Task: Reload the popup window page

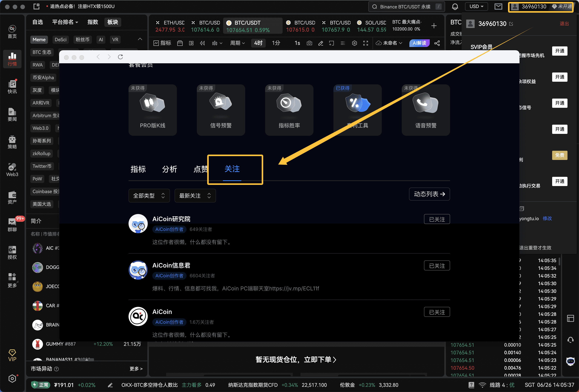Action: click(120, 57)
